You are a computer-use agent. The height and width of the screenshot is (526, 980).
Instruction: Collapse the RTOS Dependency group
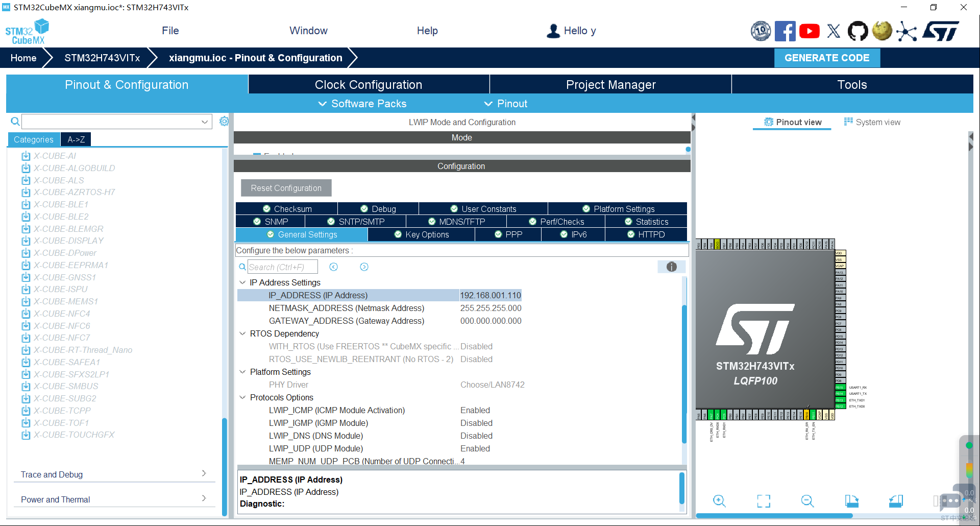tap(242, 333)
